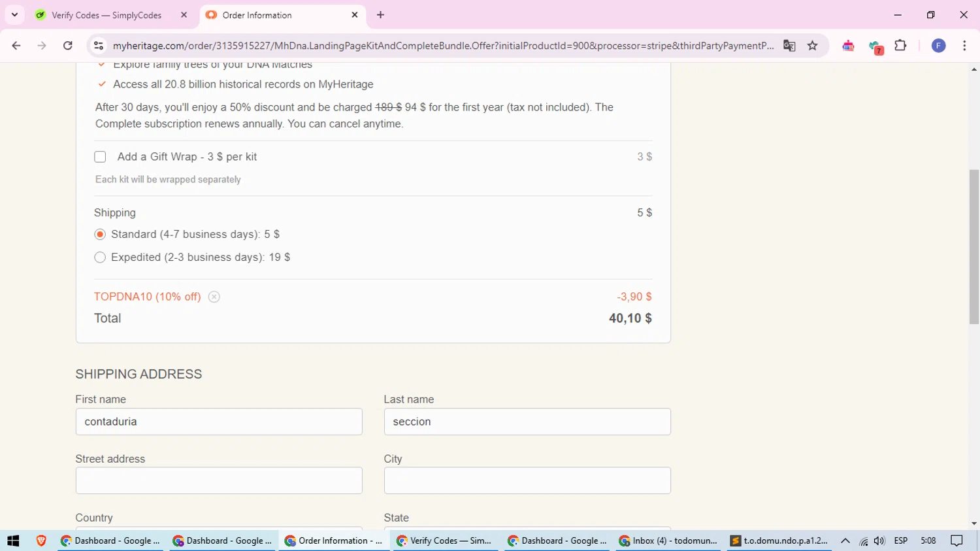Switch input language ESP indicator
980x551 pixels.
click(901, 541)
